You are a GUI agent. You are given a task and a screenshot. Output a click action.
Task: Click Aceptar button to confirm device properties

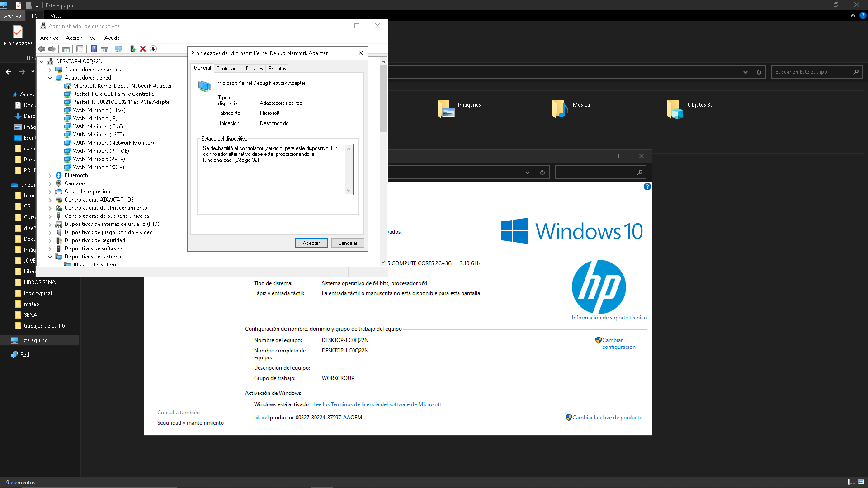pyautogui.click(x=311, y=243)
